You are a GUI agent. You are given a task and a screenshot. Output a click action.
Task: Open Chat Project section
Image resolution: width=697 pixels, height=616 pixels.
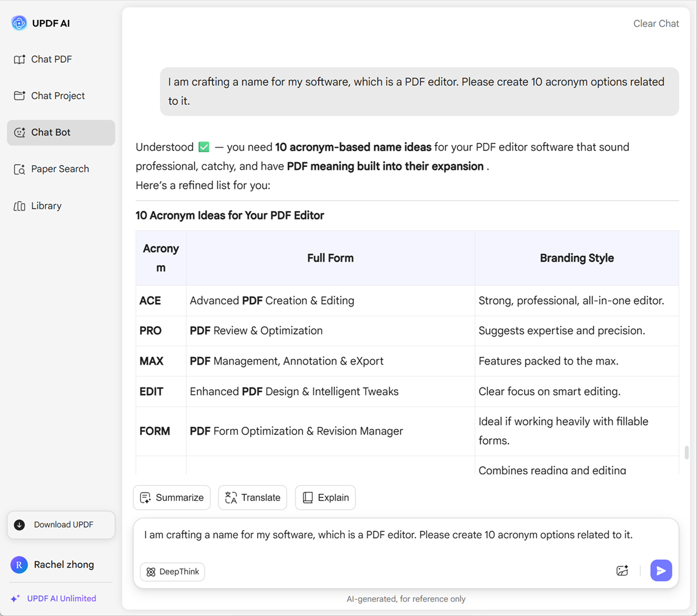(x=61, y=96)
